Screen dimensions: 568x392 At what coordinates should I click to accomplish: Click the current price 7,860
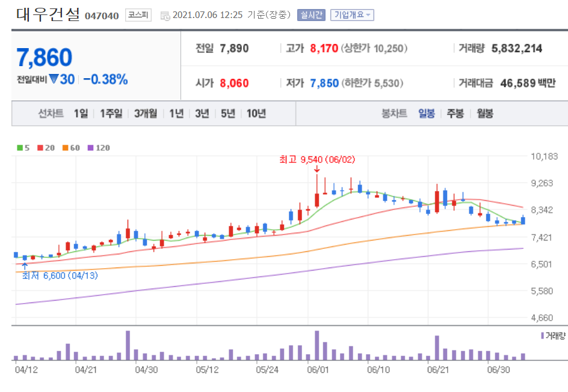(45, 58)
